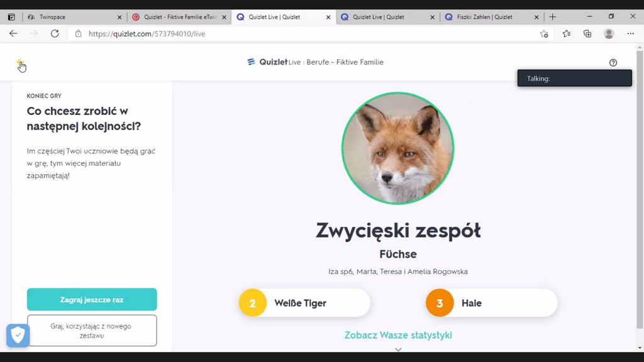Click the Quizlet logo in header
644x362 pixels.
click(x=267, y=62)
